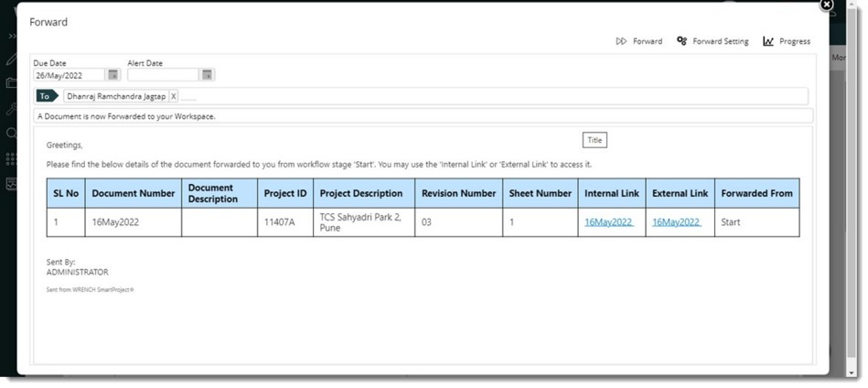Click the Document Number column header

(x=133, y=193)
